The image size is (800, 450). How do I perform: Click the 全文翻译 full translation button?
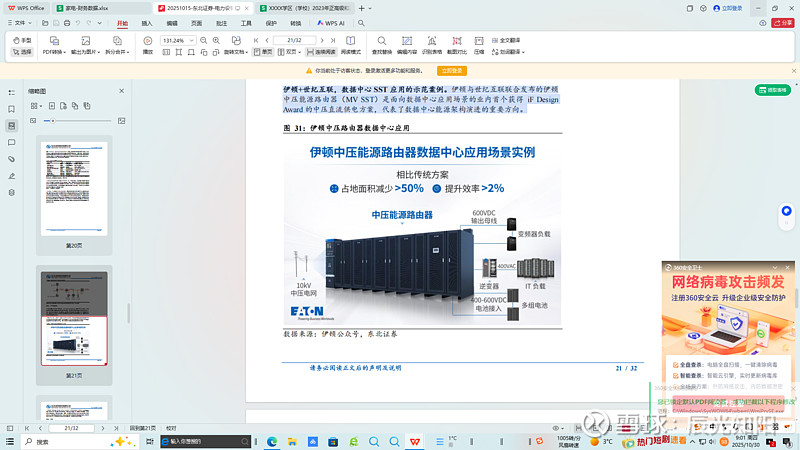tap(506, 40)
